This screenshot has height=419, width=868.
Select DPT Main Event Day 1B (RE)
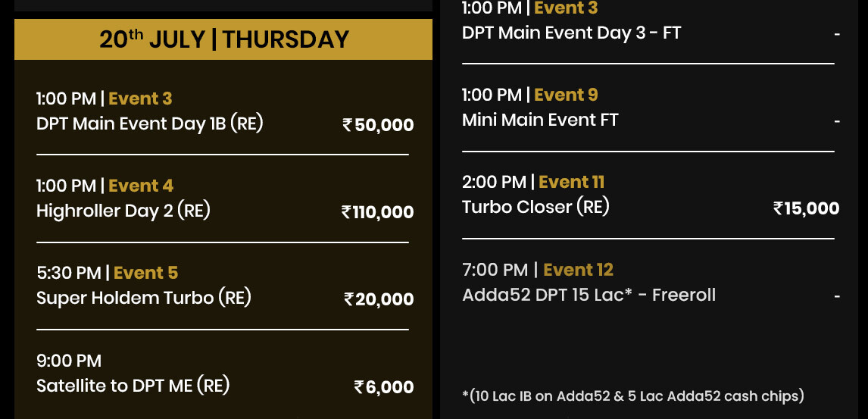click(x=149, y=124)
